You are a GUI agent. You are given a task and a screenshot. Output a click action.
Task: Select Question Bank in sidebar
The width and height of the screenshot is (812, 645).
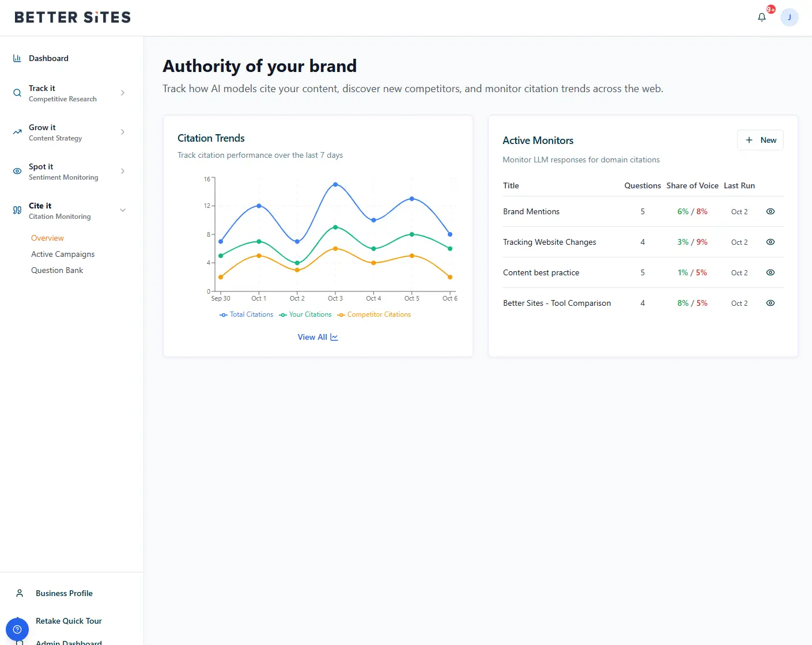point(57,270)
